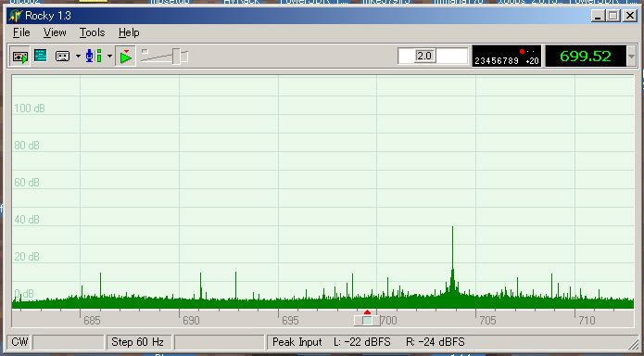The height and width of the screenshot is (356, 644).
Task: Open the Help menu
Action: pos(129,32)
